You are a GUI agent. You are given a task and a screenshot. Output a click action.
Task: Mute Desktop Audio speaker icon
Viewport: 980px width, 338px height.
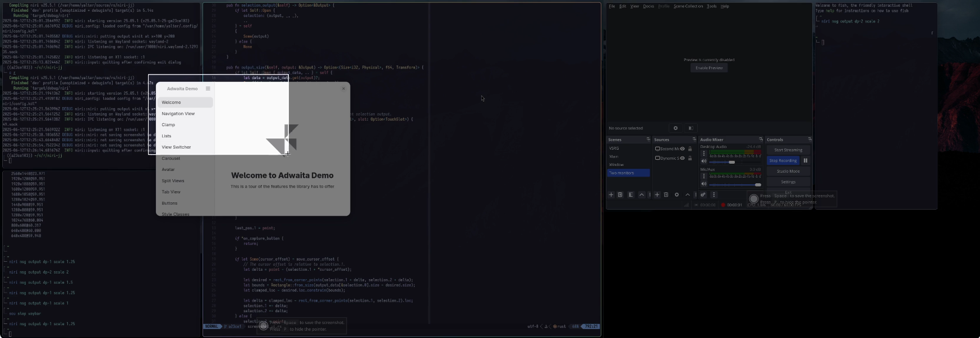click(x=704, y=161)
